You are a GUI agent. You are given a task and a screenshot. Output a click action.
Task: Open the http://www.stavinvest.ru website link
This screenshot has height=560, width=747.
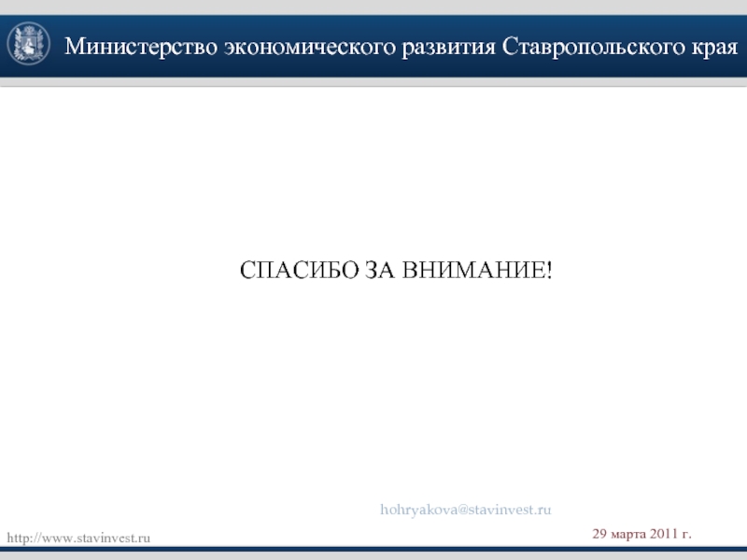78,539
